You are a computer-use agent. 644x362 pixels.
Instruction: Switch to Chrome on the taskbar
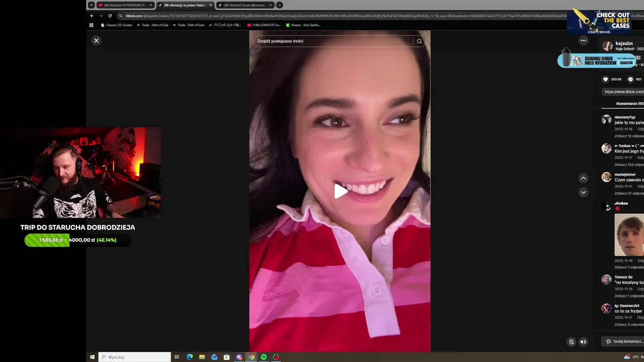tap(252, 357)
